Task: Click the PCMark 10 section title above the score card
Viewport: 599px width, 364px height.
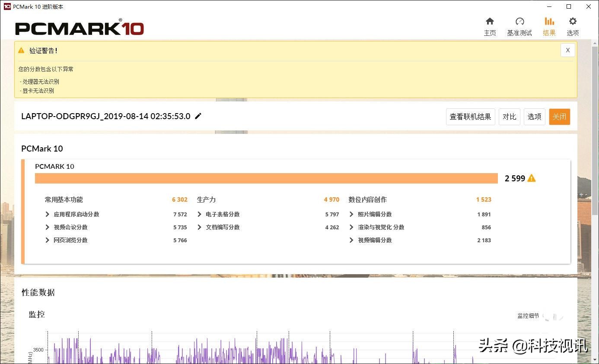Action: pyautogui.click(x=42, y=149)
